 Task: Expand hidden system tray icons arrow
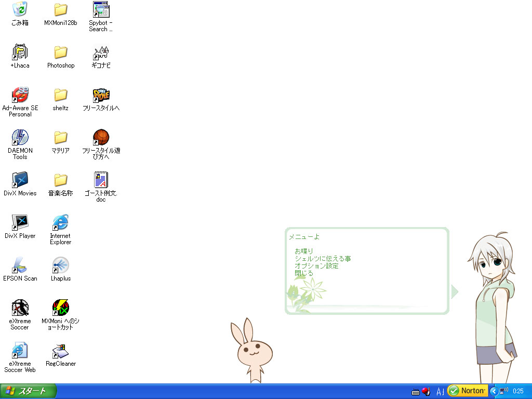click(x=494, y=392)
